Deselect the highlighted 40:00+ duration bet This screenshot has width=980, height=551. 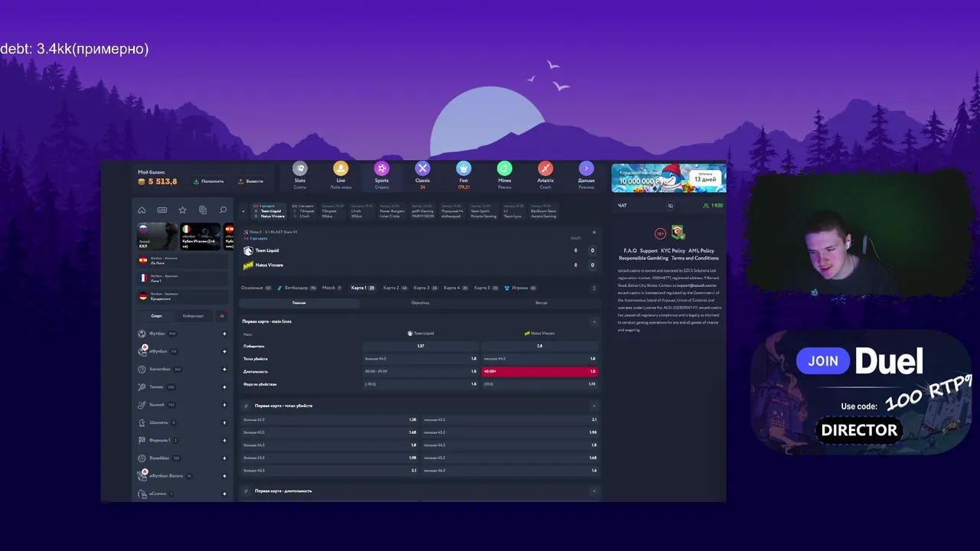(x=540, y=371)
